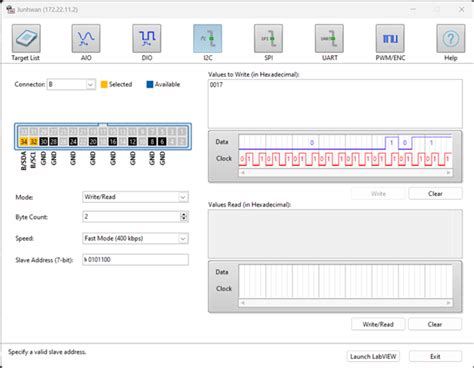This screenshot has height=368, width=474.
Task: Click right scroll arrow of write waveform
Action: click(449, 173)
